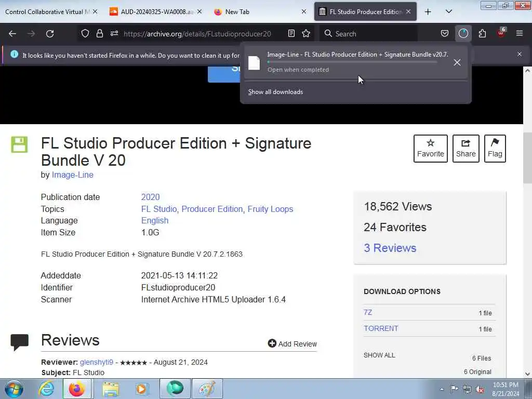Open Firefox application menu
Screen dimensions: 532x399
point(520,33)
